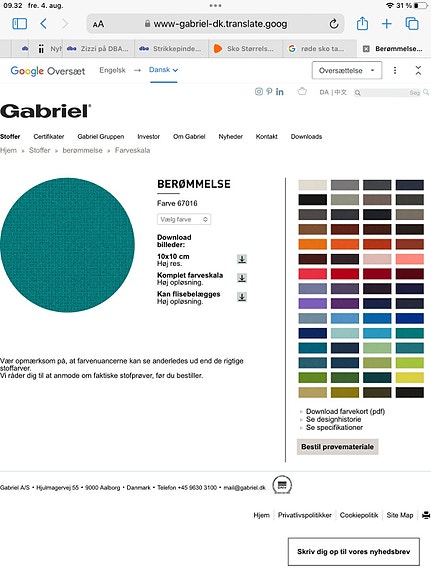Expand Dansk target language selector
431x575 pixels.
163,70
